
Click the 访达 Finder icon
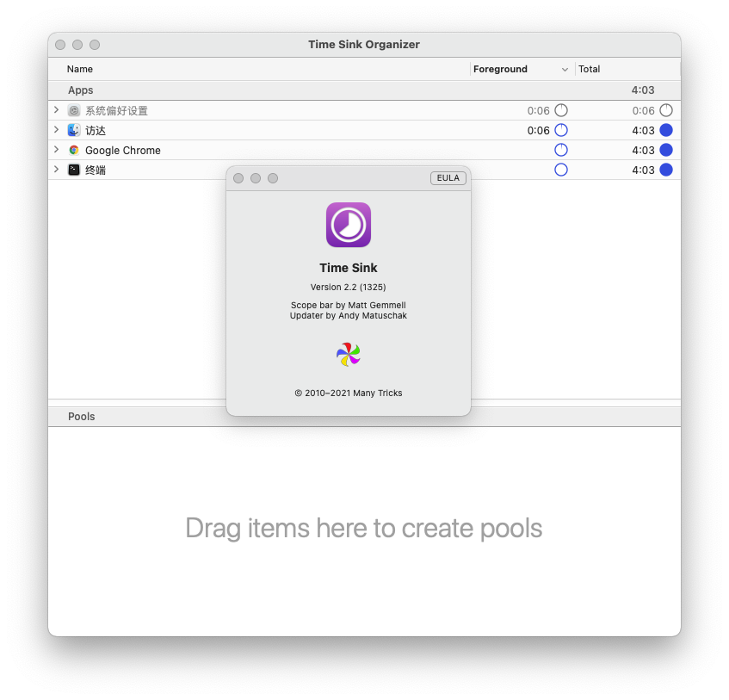pyautogui.click(x=74, y=130)
